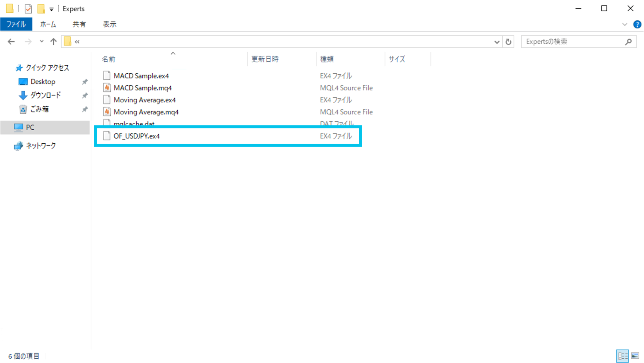Click the up one level arrow
This screenshot has width=644, height=363.
pyautogui.click(x=54, y=42)
